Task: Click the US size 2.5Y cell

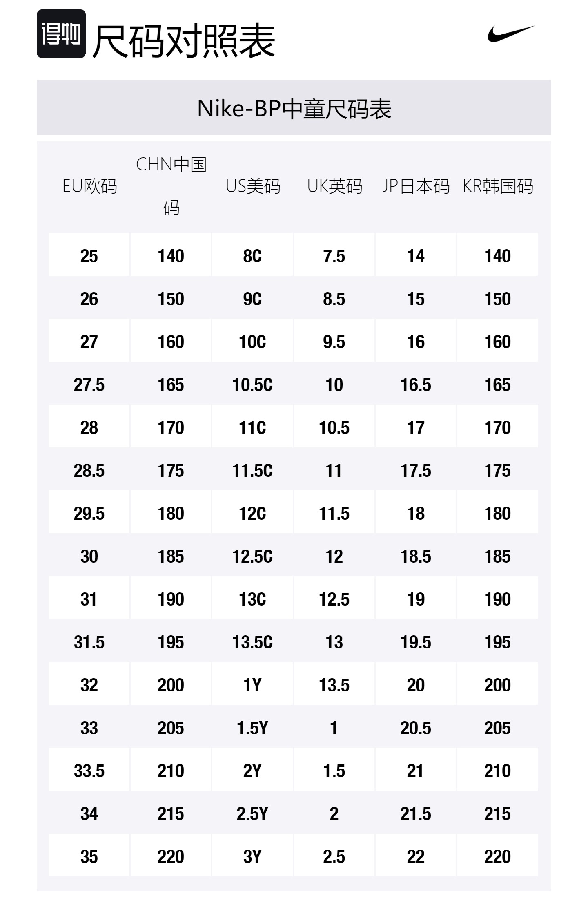Action: click(252, 814)
